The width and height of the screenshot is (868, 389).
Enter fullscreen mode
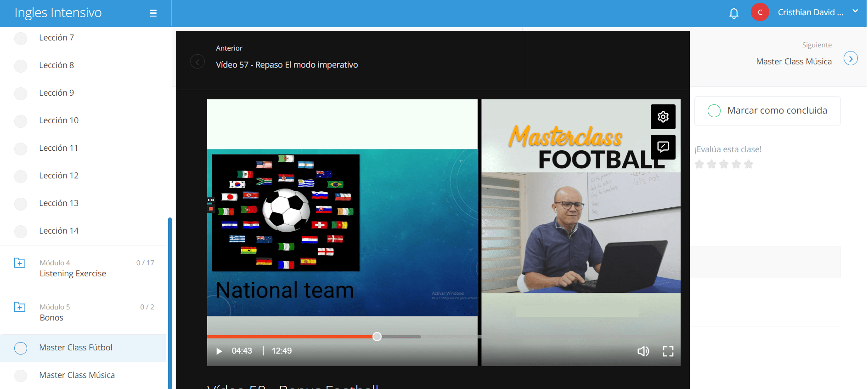point(668,351)
